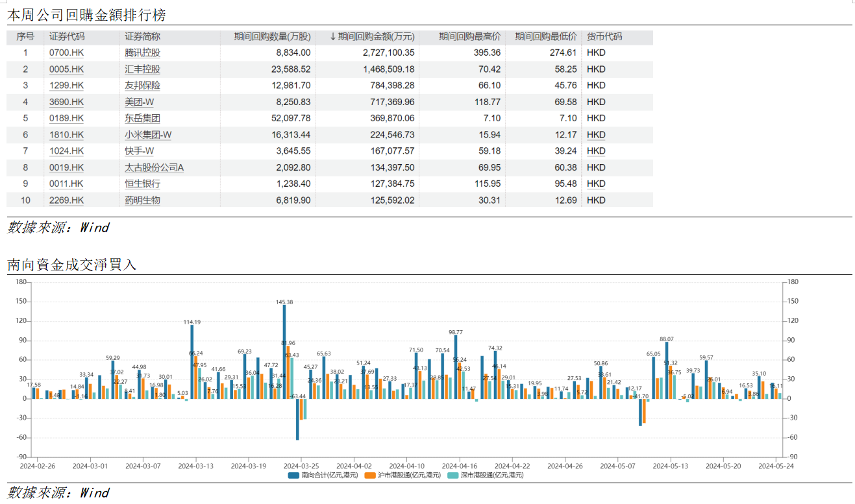855x504 pixels.
Task: Open stock code link 0005.HK
Action: pyautogui.click(x=66, y=69)
